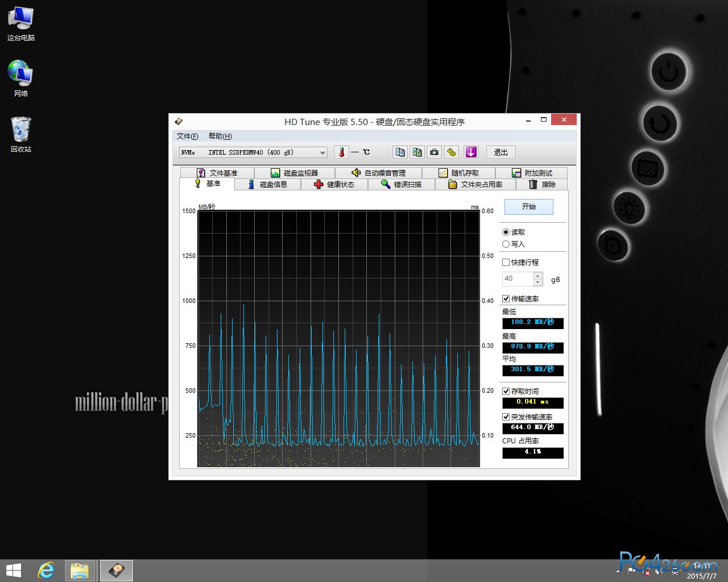
Task: Open the 网络 desktop icon
Action: click(21, 78)
